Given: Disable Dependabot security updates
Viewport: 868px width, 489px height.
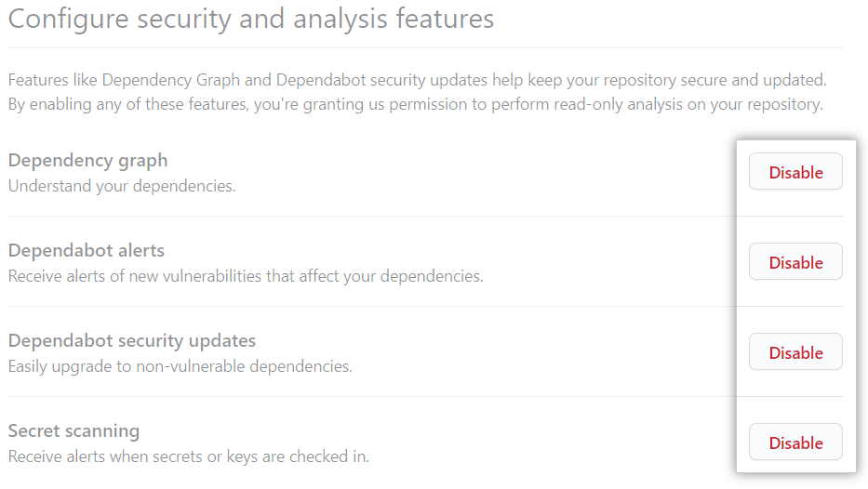Looking at the screenshot, I should (795, 352).
